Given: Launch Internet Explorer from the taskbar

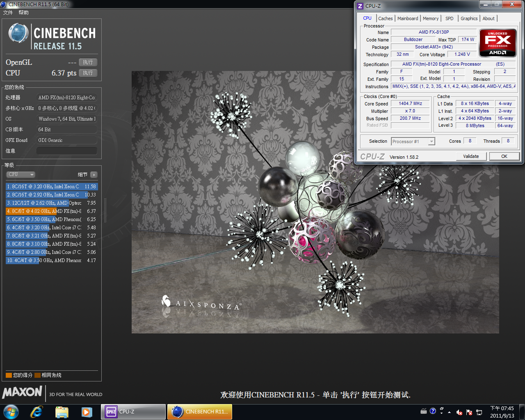Looking at the screenshot, I should click(37, 411).
